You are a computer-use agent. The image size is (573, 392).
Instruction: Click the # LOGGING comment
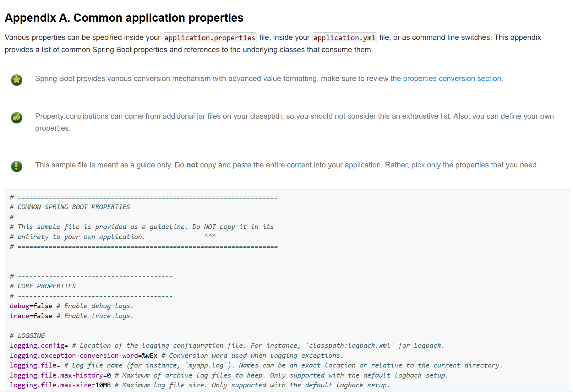pos(27,336)
